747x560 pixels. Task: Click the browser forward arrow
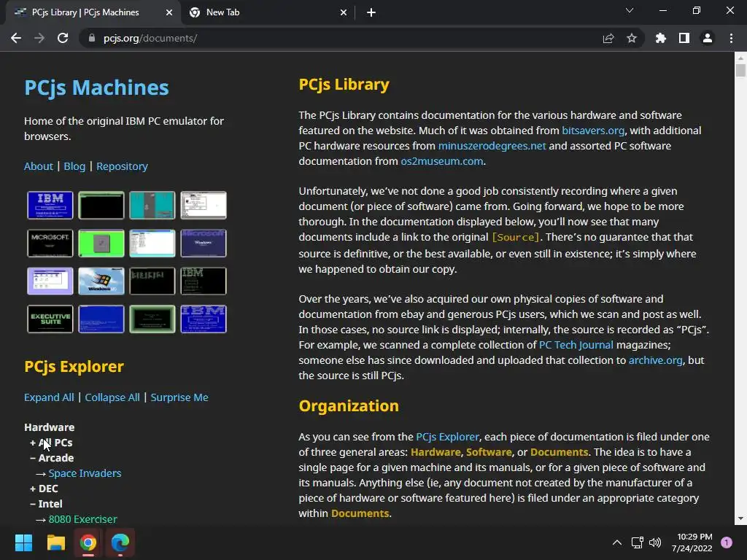(x=39, y=38)
